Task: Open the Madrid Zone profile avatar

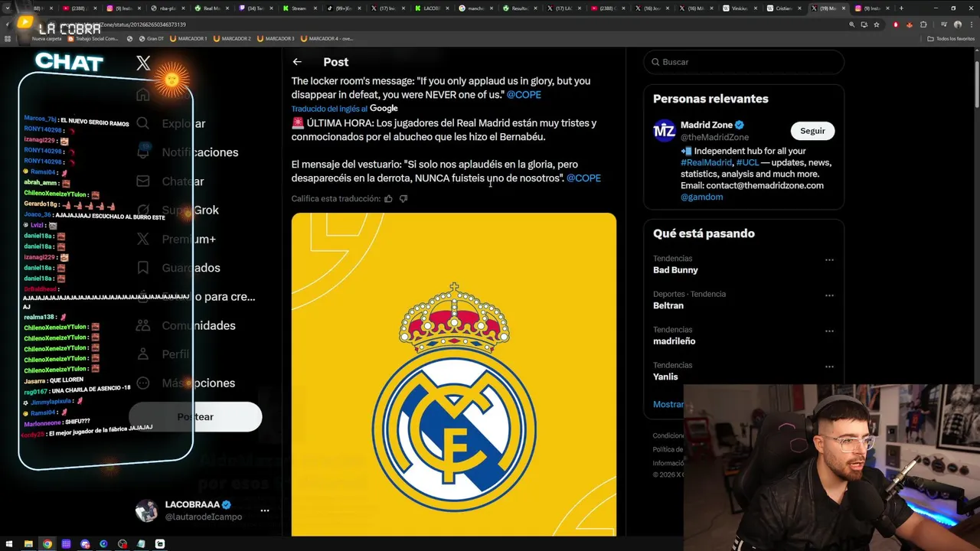Action: tap(664, 130)
